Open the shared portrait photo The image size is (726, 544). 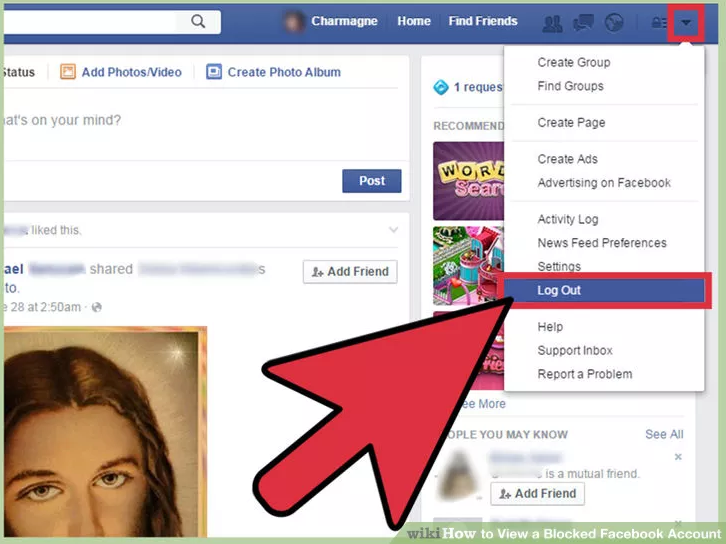coord(105,431)
